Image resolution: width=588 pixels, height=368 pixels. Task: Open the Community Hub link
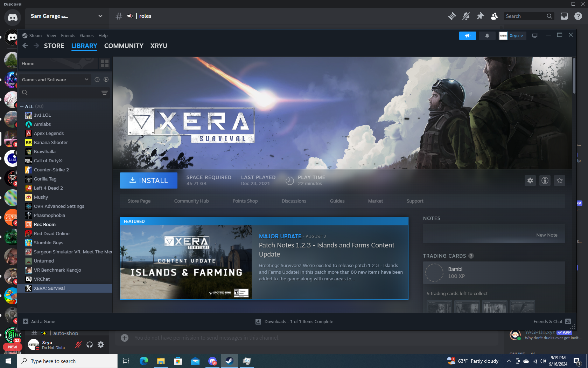191,201
